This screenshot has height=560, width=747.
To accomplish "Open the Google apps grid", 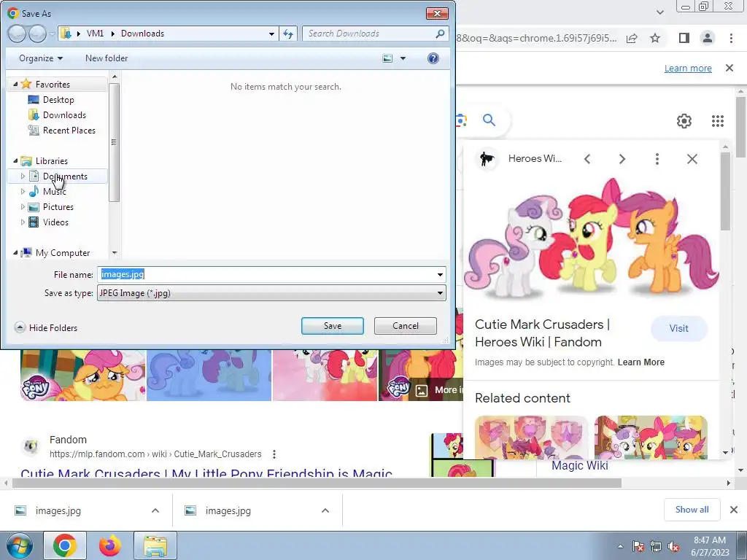I will (x=718, y=121).
